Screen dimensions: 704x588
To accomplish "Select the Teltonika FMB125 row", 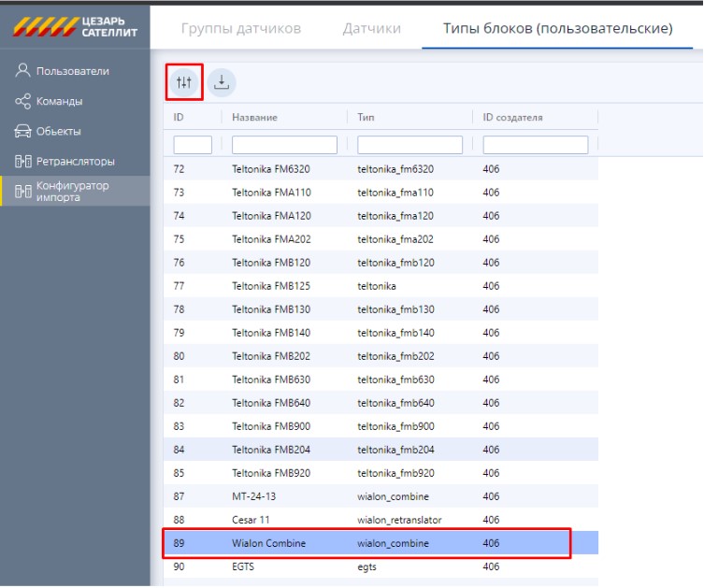I will 381,286.
